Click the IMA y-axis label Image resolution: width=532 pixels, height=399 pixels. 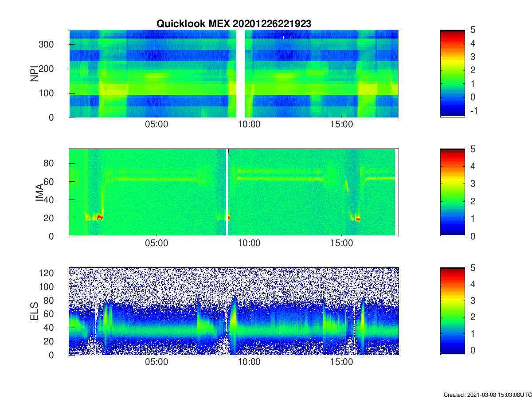(x=39, y=193)
